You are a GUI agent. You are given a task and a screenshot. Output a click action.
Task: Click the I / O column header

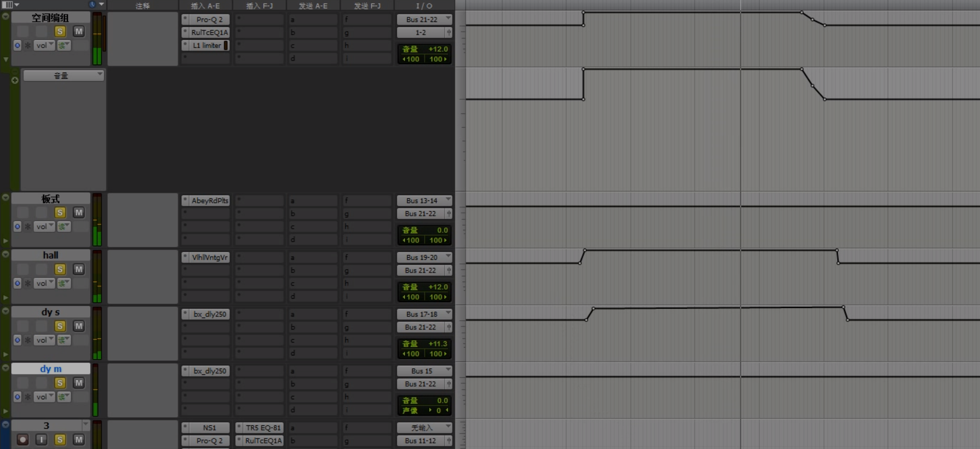424,5
